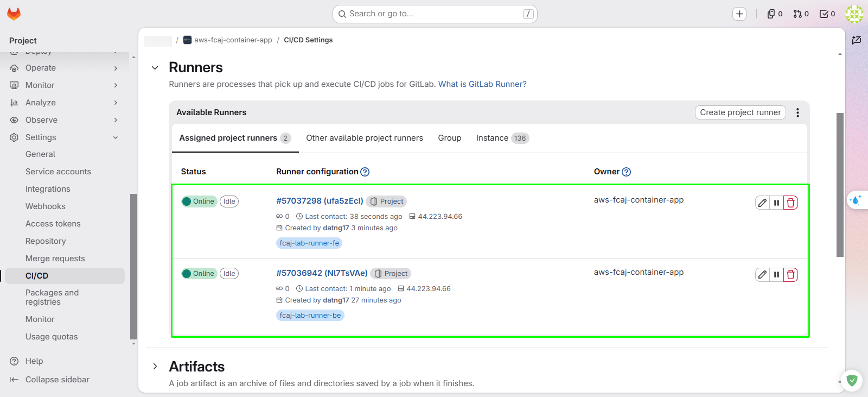Pause runner #57037298
Viewport: 868px width, 397px height.
click(776, 203)
